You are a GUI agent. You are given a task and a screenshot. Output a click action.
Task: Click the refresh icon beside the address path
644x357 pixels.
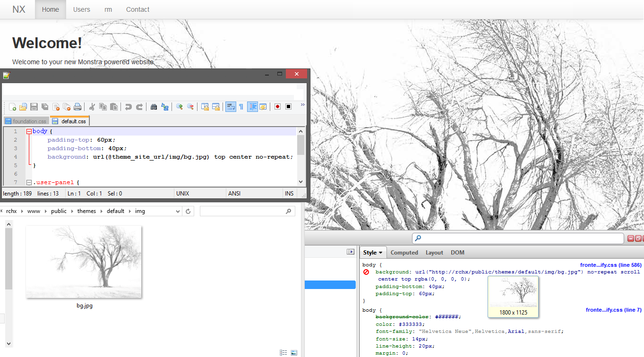[x=188, y=211]
